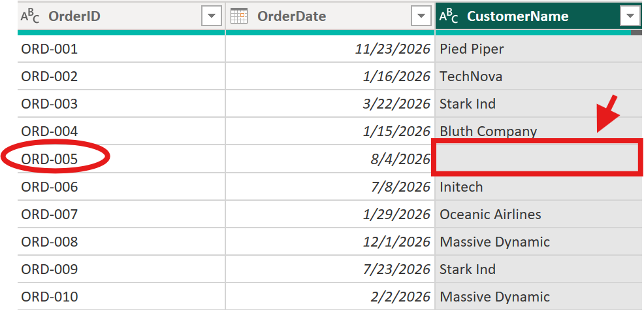Screen dimensions: 644x310
Task: Select the OrderID column header
Action: coord(121,16)
